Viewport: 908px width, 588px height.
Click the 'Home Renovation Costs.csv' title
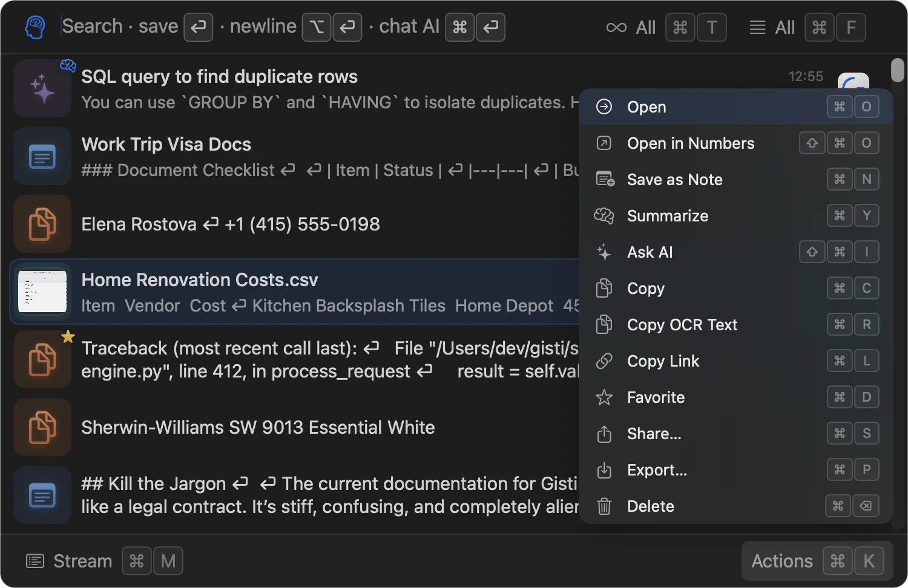(200, 280)
